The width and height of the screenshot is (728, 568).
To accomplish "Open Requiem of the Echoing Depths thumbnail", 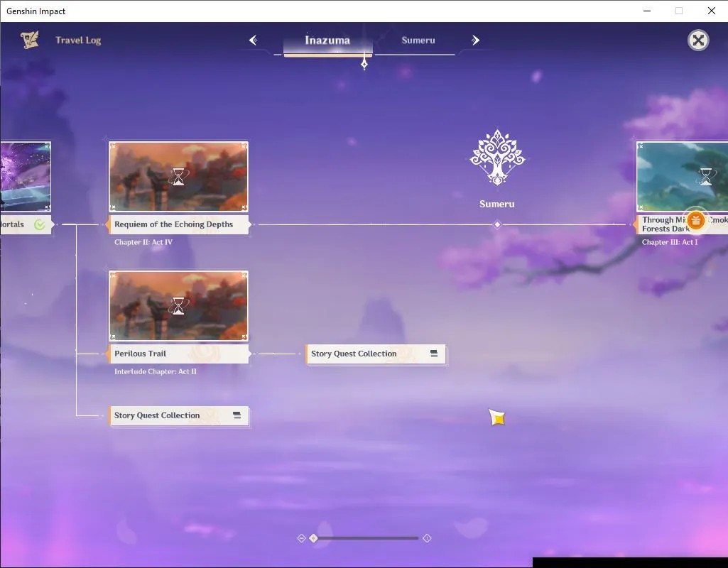I will point(178,177).
